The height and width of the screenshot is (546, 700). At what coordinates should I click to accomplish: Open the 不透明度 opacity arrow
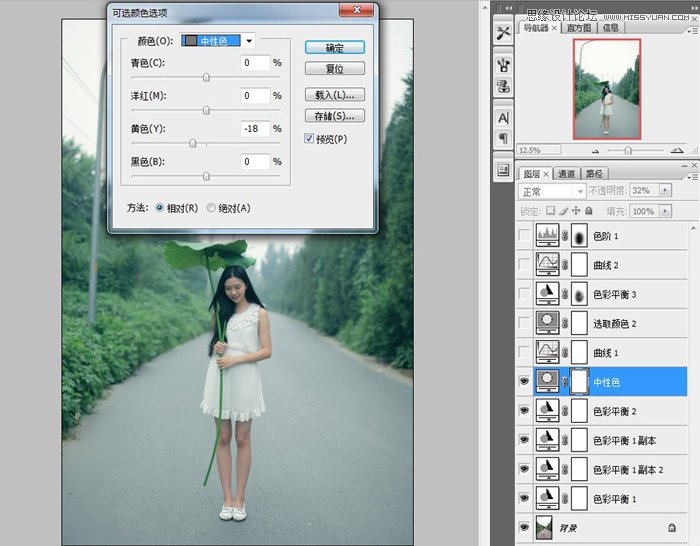[665, 191]
